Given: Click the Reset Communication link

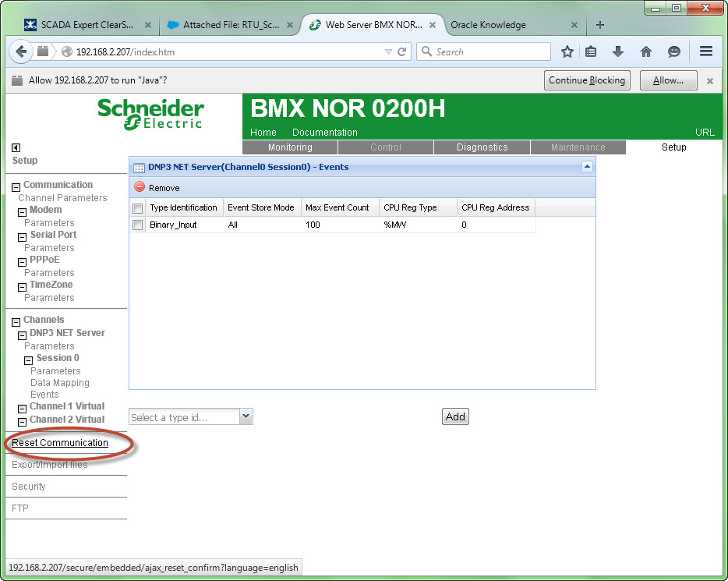Looking at the screenshot, I should pos(60,443).
